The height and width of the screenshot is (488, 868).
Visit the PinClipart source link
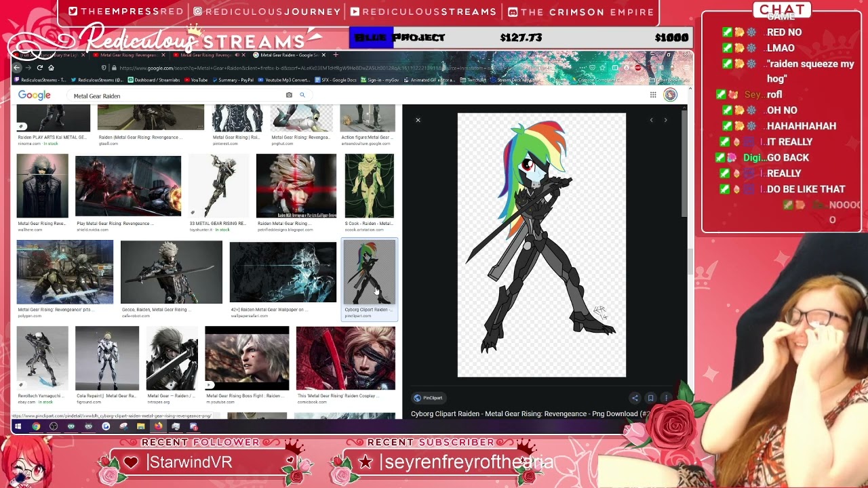[429, 398]
